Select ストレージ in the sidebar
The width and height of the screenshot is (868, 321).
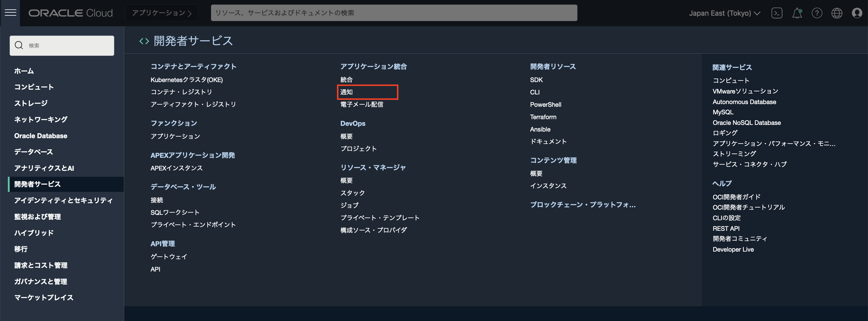click(x=31, y=103)
